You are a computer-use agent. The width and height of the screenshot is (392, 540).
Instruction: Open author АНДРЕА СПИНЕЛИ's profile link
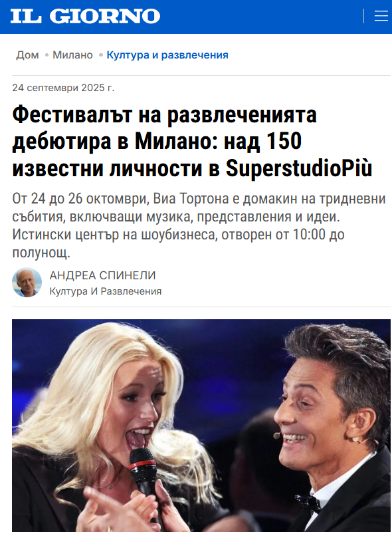pos(102,275)
